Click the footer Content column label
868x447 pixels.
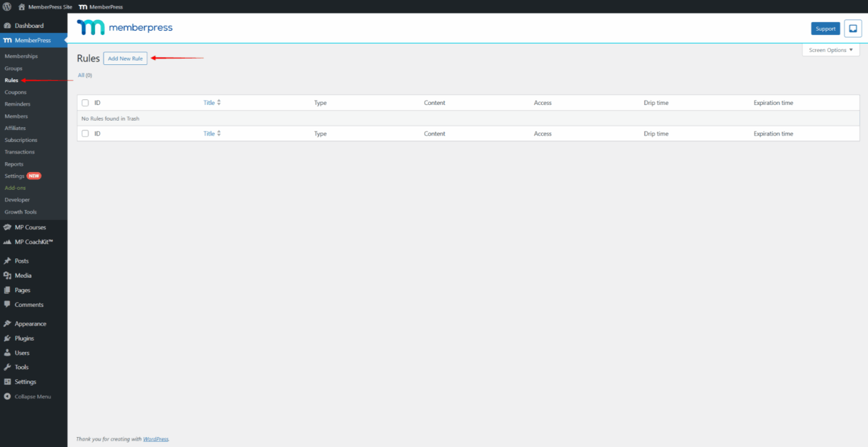click(435, 134)
